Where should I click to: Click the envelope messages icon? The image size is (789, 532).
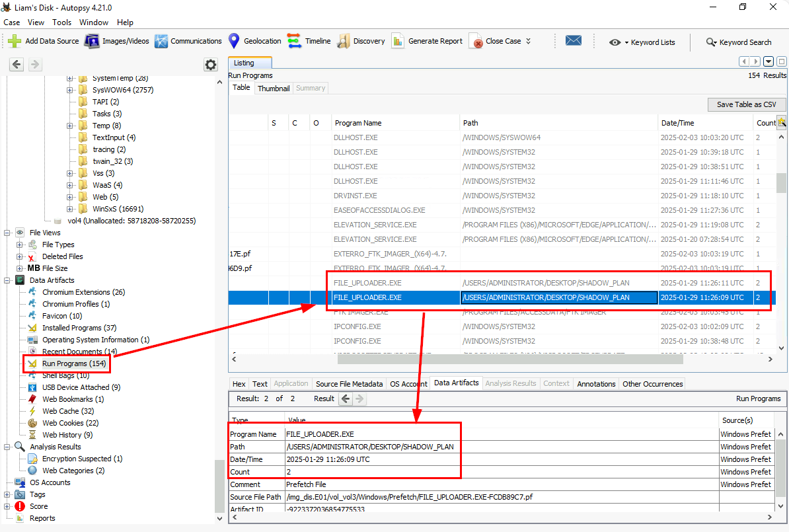[573, 41]
